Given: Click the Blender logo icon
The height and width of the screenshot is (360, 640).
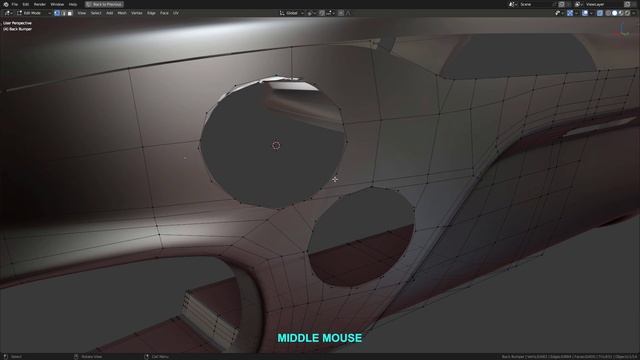Looking at the screenshot, I should 6,4.
